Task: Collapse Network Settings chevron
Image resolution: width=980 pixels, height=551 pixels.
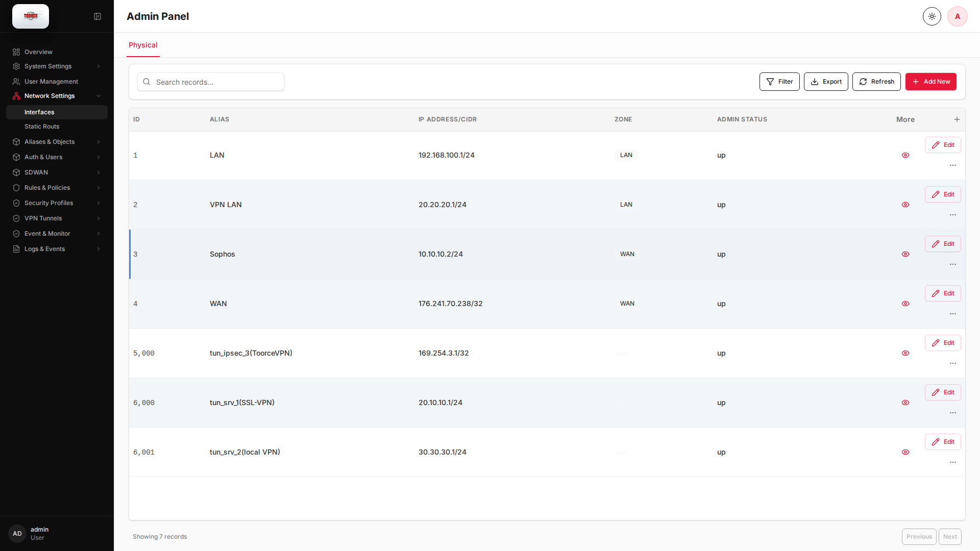Action: coord(99,96)
